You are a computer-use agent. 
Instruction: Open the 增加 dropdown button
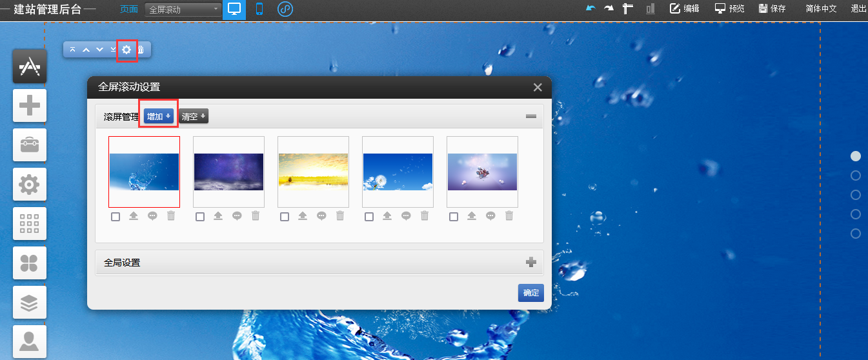(159, 117)
